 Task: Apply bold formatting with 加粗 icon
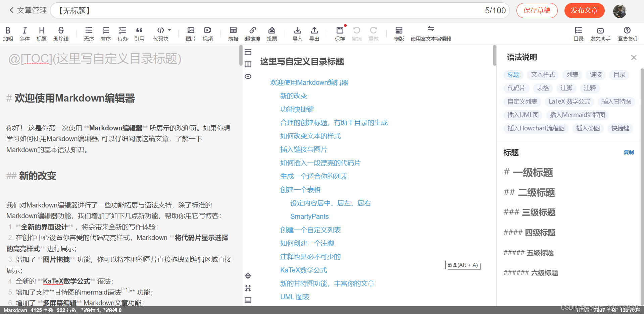click(x=8, y=34)
